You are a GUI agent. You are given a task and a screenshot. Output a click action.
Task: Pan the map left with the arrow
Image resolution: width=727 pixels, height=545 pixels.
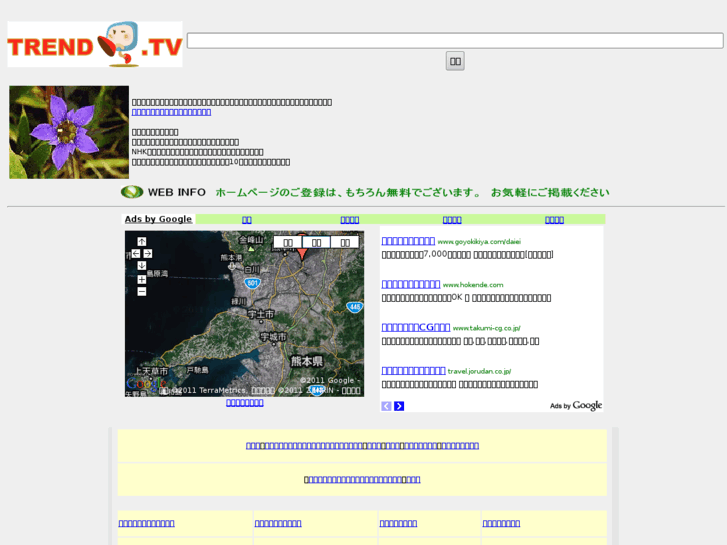[x=136, y=254]
